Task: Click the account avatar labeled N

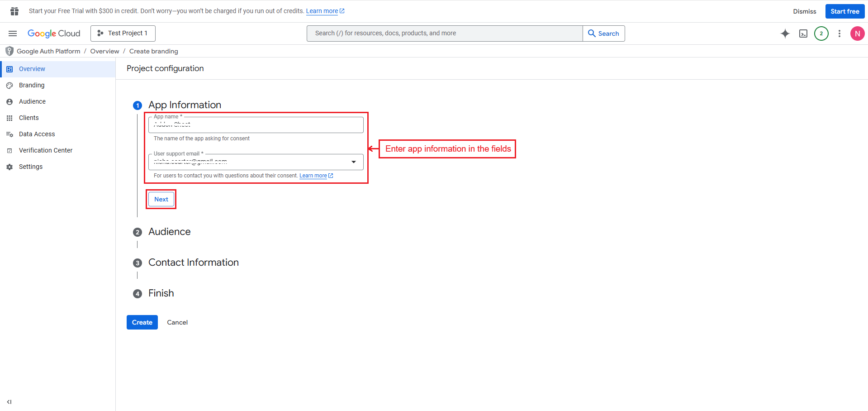Action: 857,33
